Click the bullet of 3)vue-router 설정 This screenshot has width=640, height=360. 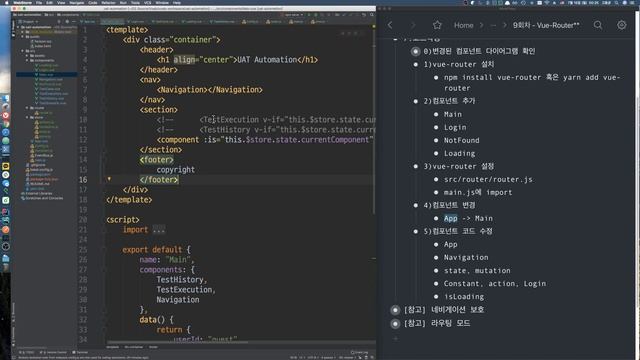point(416,167)
